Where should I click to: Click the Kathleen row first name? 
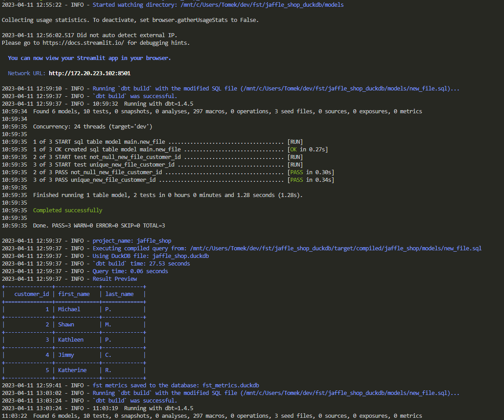[x=71, y=340]
